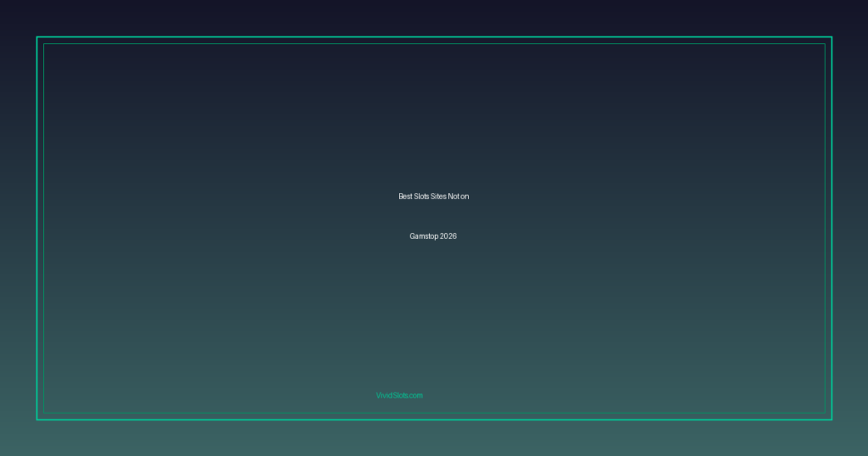Click the "Gamstop 2026" text line
Screen dimensions: 868x456
pyautogui.click(x=433, y=236)
